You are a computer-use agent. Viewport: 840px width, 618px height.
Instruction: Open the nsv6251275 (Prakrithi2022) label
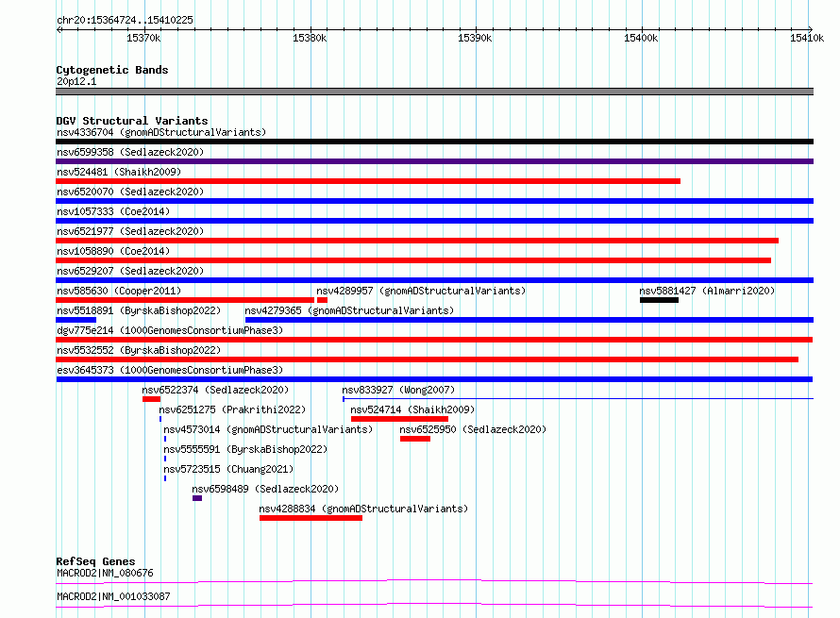232,409
